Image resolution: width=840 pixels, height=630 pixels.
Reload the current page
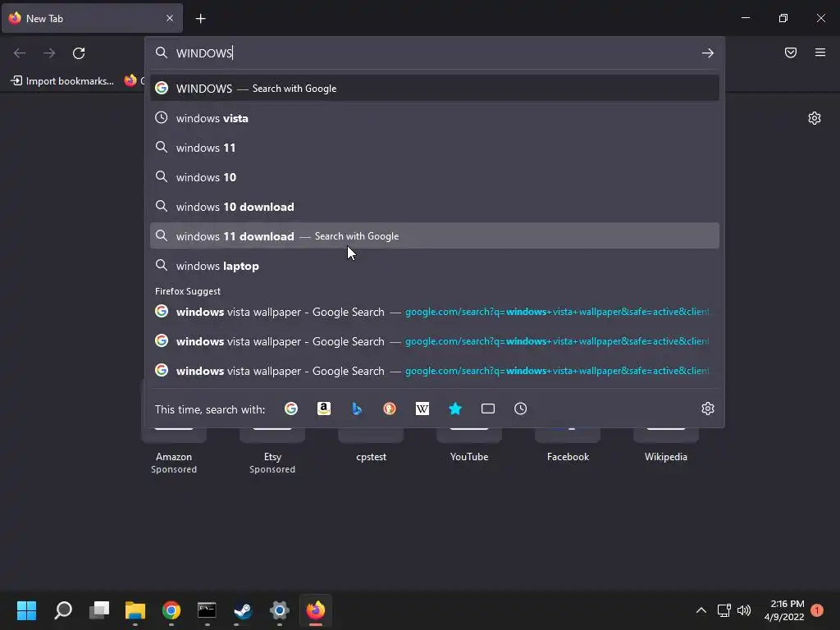[x=79, y=53]
